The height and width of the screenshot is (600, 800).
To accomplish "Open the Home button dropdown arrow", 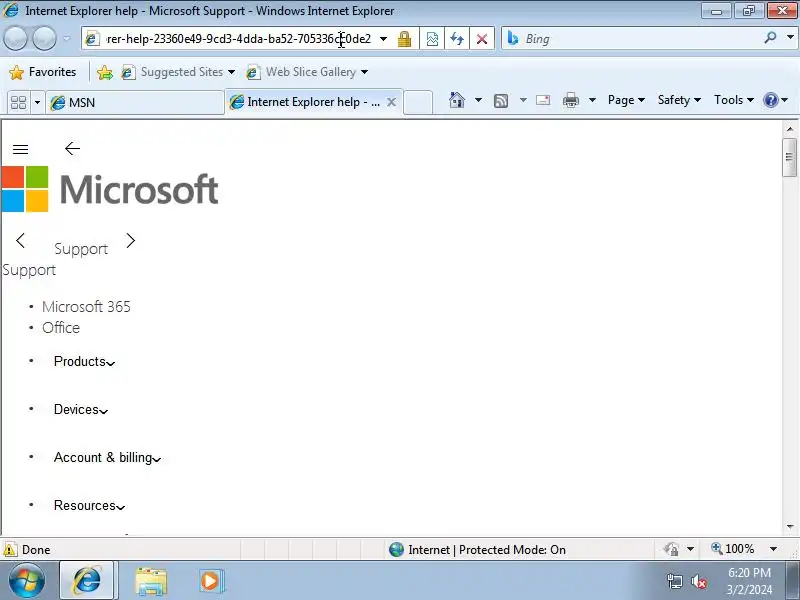I will point(478,100).
